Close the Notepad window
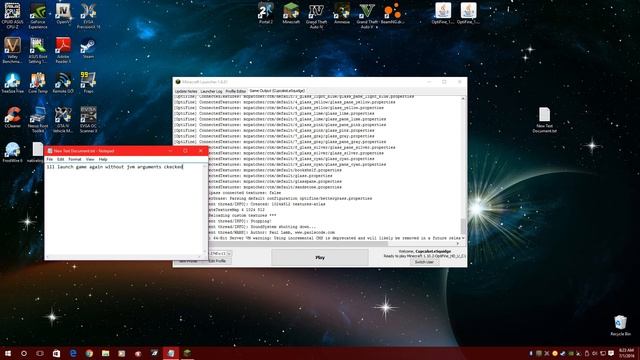Screen dimensions: 640x360 coord(200,151)
